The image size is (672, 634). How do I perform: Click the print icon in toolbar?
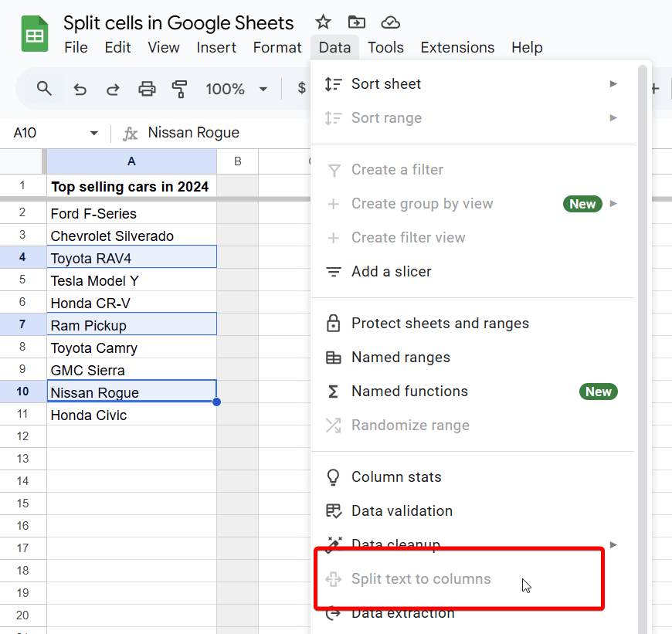click(x=147, y=89)
